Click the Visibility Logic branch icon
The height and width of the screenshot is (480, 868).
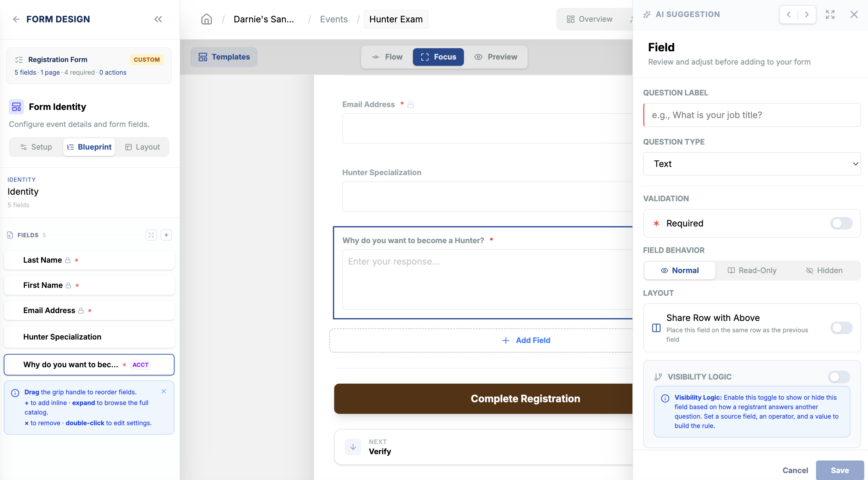[658, 377]
